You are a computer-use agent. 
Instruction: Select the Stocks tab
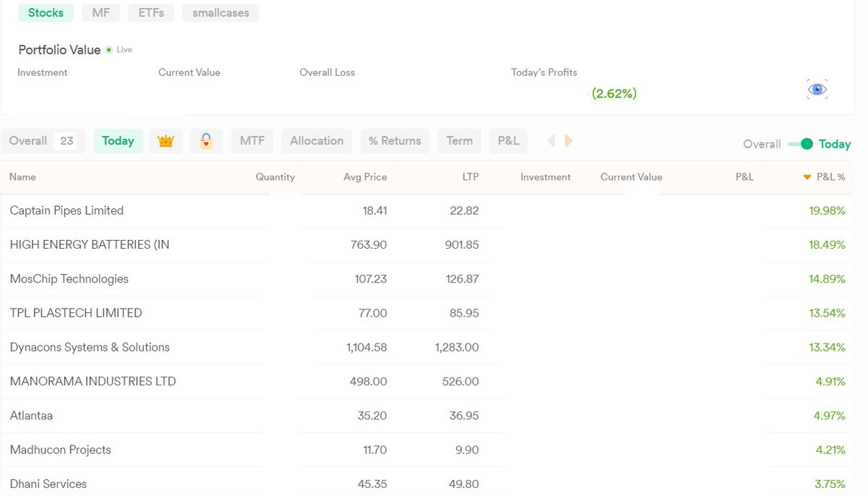(x=46, y=13)
